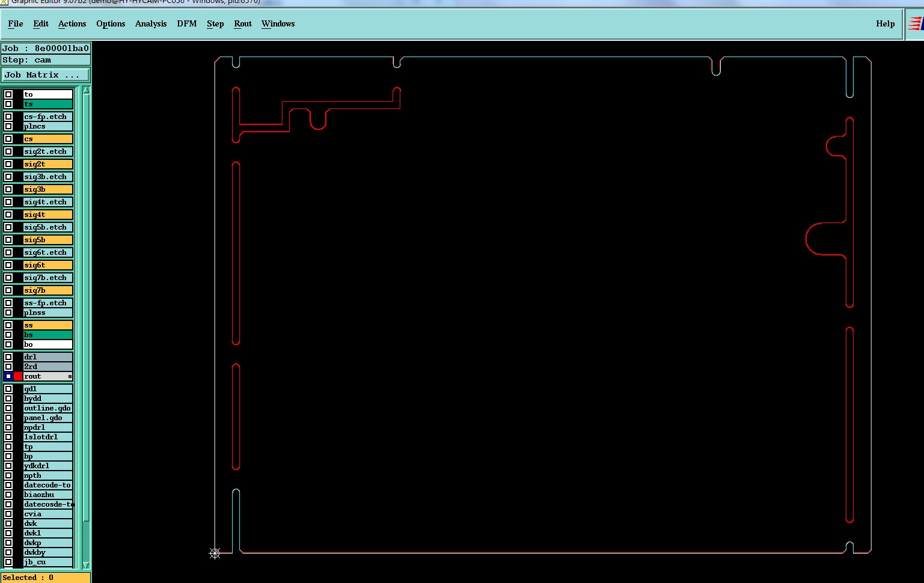Toggle checkbox for sig2t.etch layer

8,151
